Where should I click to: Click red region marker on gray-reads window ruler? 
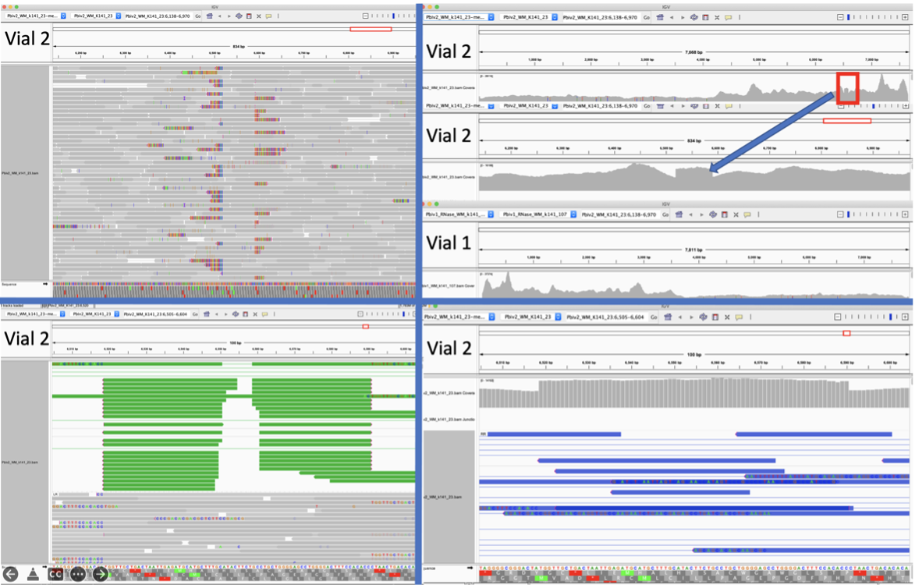[371, 29]
